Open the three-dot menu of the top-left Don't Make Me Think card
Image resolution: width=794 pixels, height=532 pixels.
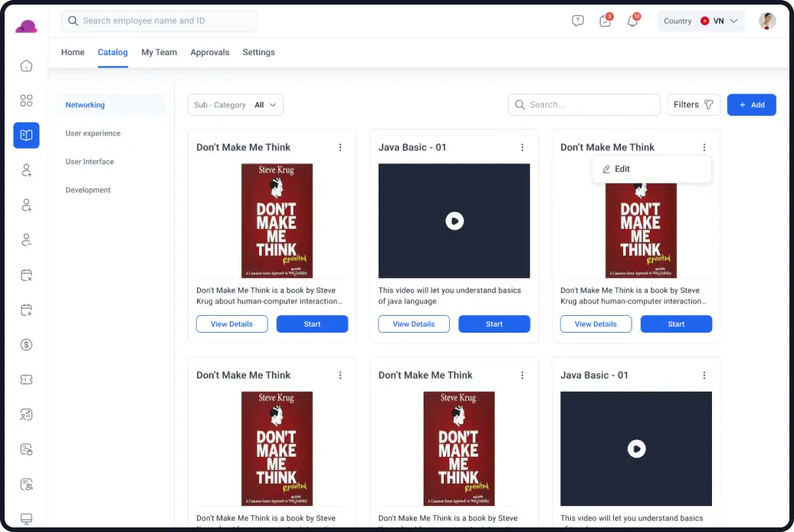(x=340, y=147)
